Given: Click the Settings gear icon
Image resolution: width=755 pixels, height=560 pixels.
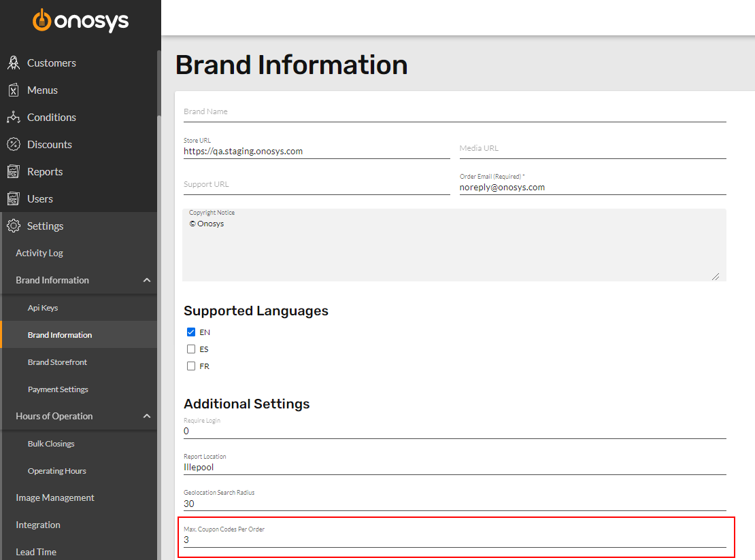Looking at the screenshot, I should click(x=14, y=226).
